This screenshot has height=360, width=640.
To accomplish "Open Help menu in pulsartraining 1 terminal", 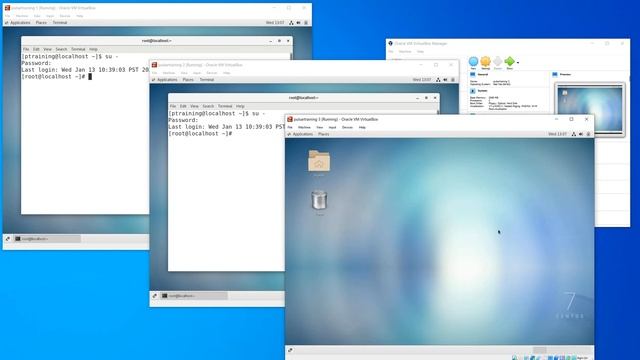I will 93,49.
